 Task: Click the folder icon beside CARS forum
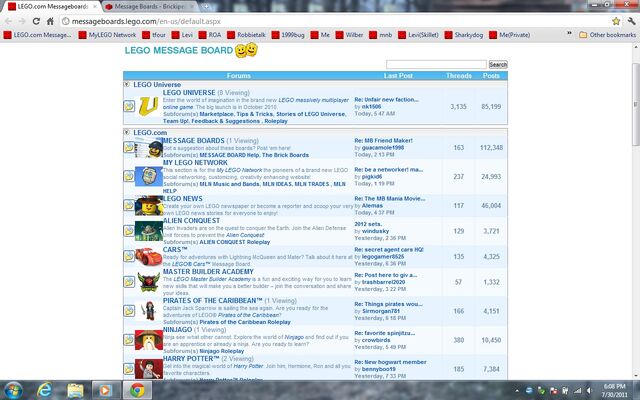click(x=129, y=256)
